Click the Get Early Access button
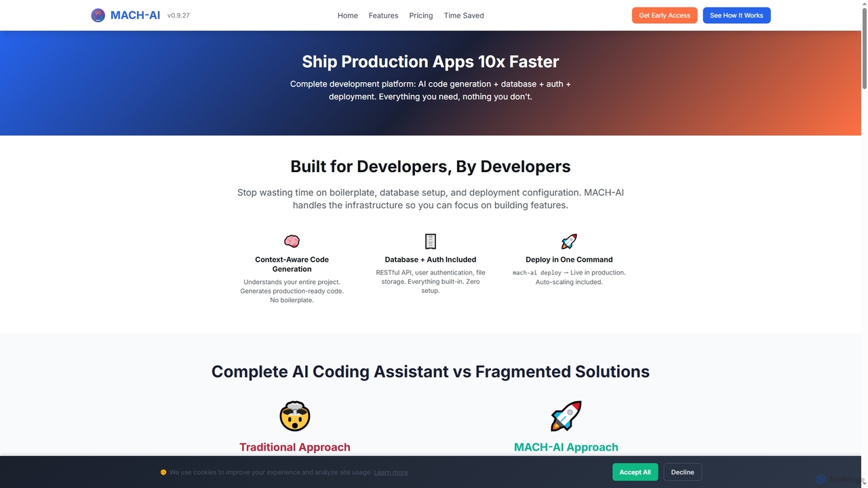868x488 pixels. tap(665, 16)
